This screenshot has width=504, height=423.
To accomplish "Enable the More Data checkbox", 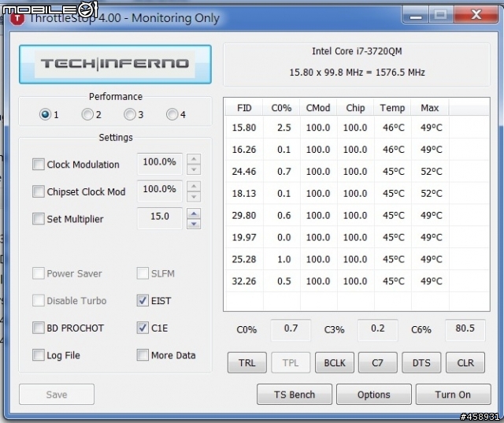I will pos(143,355).
